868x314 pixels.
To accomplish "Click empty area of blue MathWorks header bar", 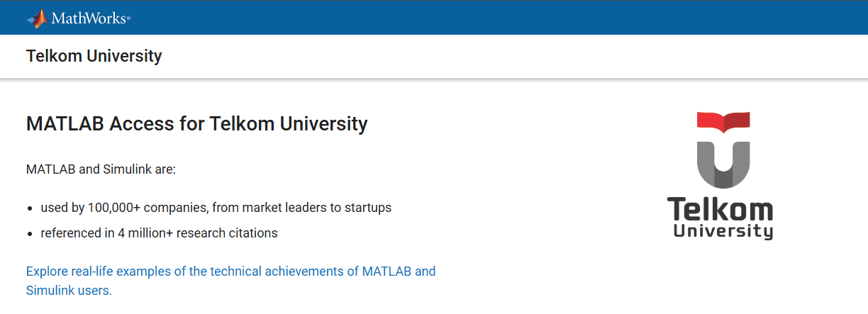I will (x=496, y=18).
